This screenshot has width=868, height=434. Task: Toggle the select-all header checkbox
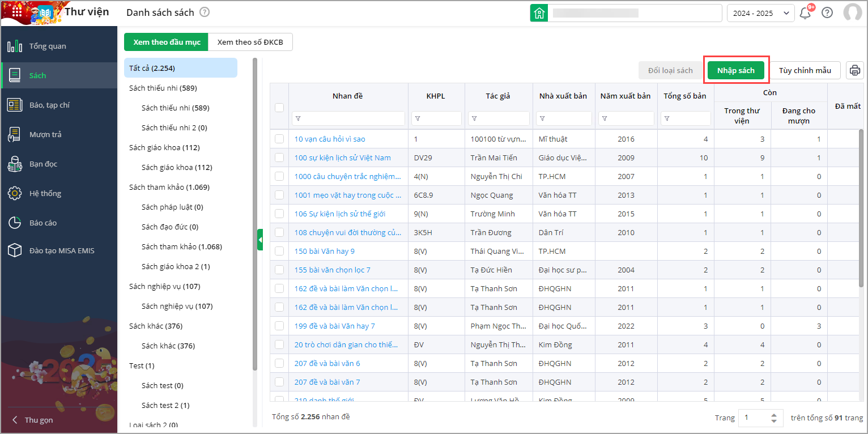(279, 107)
